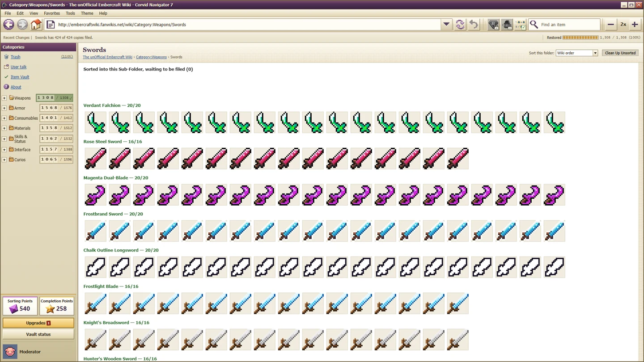This screenshot has height=362, width=644.
Task: Click the 'Find an item' search field
Action: click(x=569, y=25)
